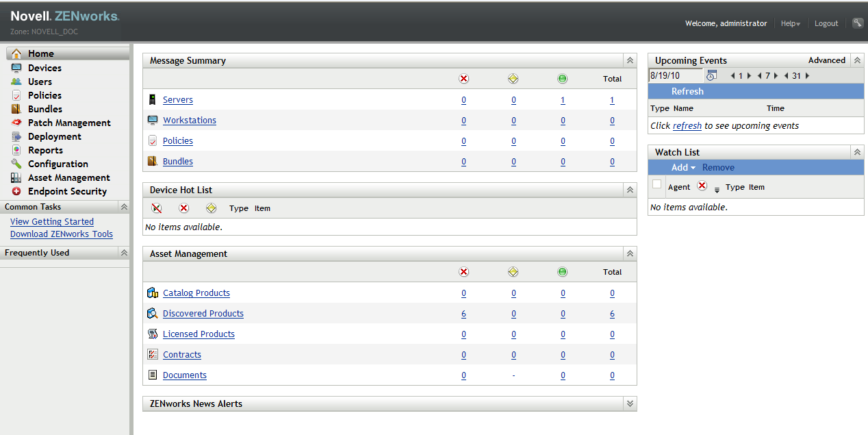Click the Policies checklist icon in sidebar
Image resolution: width=868 pixels, height=435 pixels.
[16, 95]
